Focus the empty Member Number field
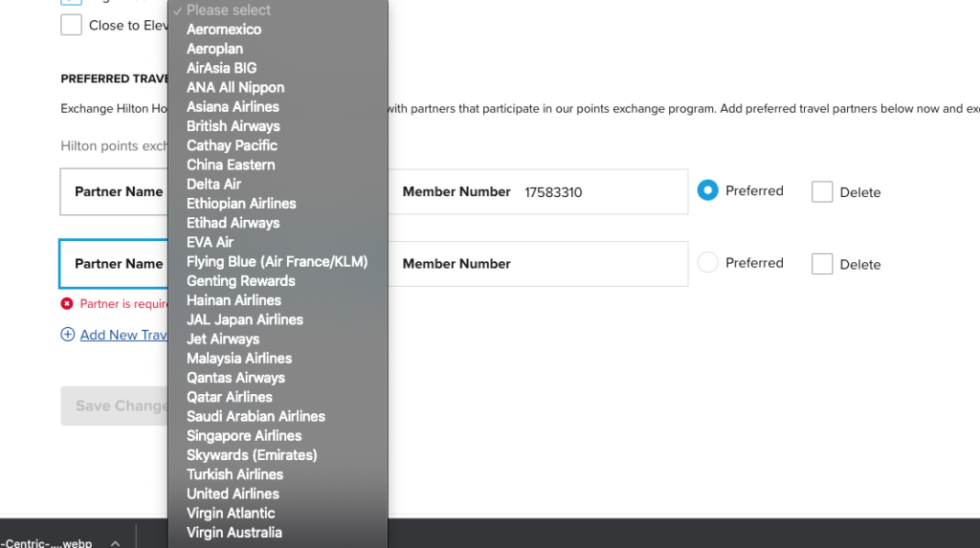 coord(538,264)
